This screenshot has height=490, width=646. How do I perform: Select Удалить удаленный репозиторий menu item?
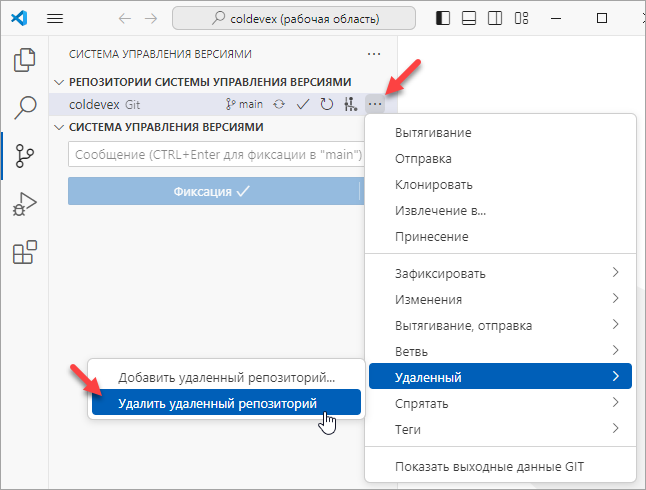point(217,403)
